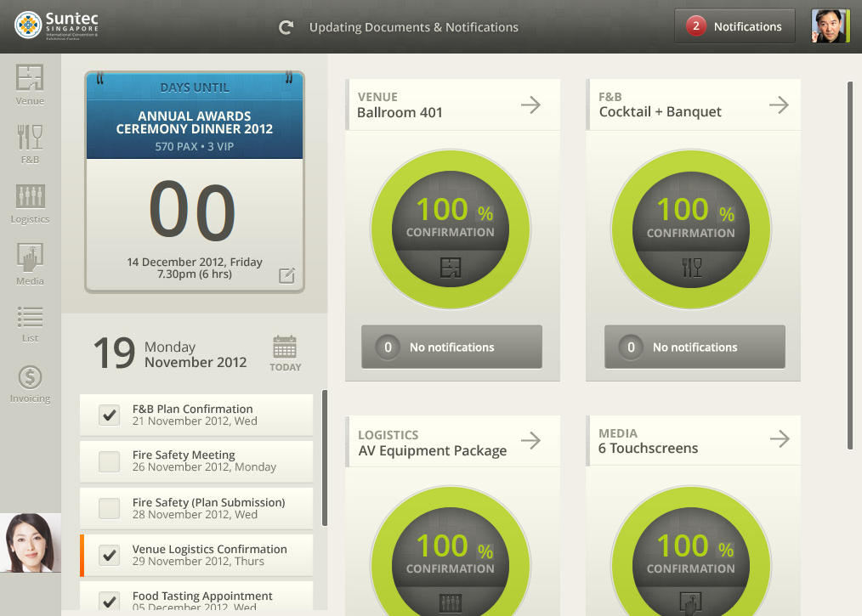Click the floorplan icon in Venue gauge
862x616 pixels.
point(451,268)
